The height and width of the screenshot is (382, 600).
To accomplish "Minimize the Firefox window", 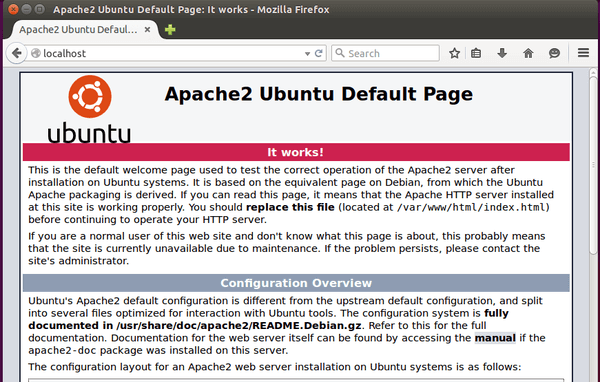I will (x=26, y=9).
